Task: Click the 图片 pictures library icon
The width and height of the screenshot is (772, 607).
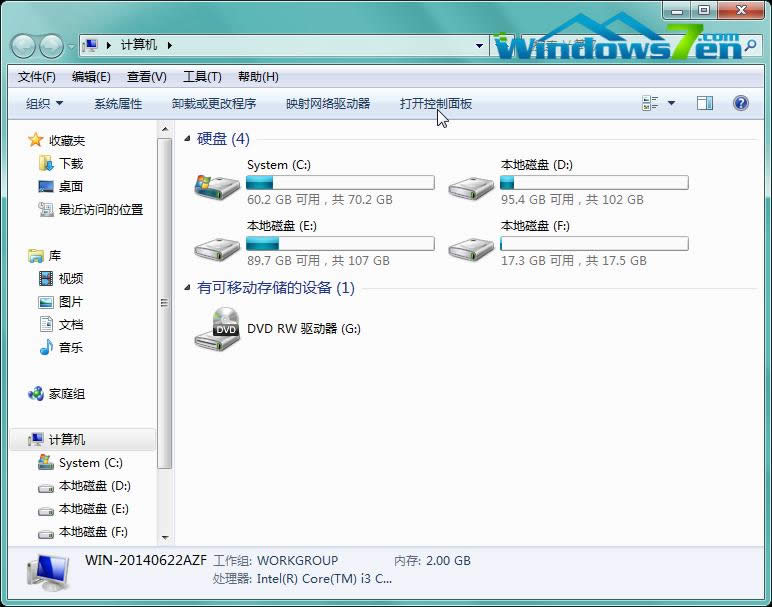Action: point(46,302)
